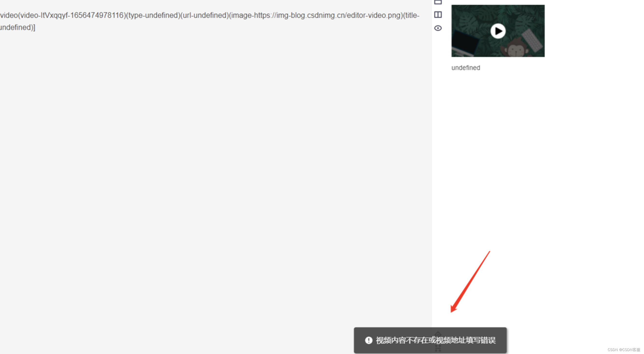Click the "undefined" caption below the video
The height and width of the screenshot is (354, 644).
tap(466, 68)
